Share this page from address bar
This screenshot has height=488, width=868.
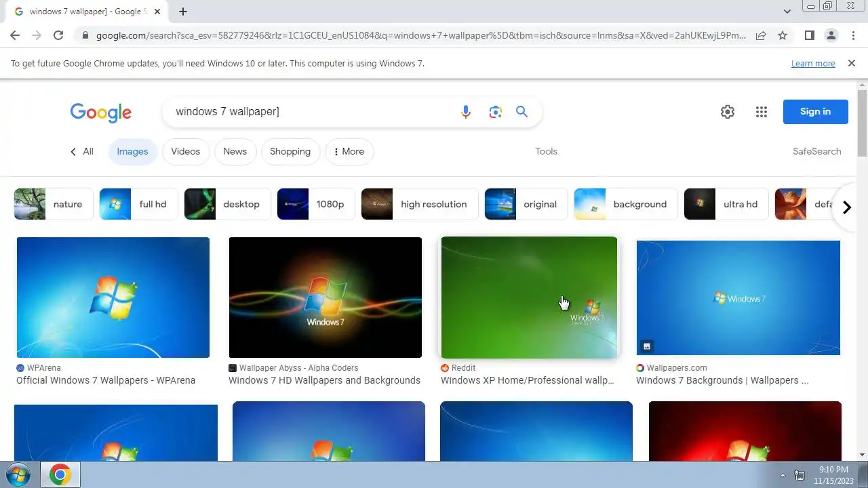click(761, 35)
